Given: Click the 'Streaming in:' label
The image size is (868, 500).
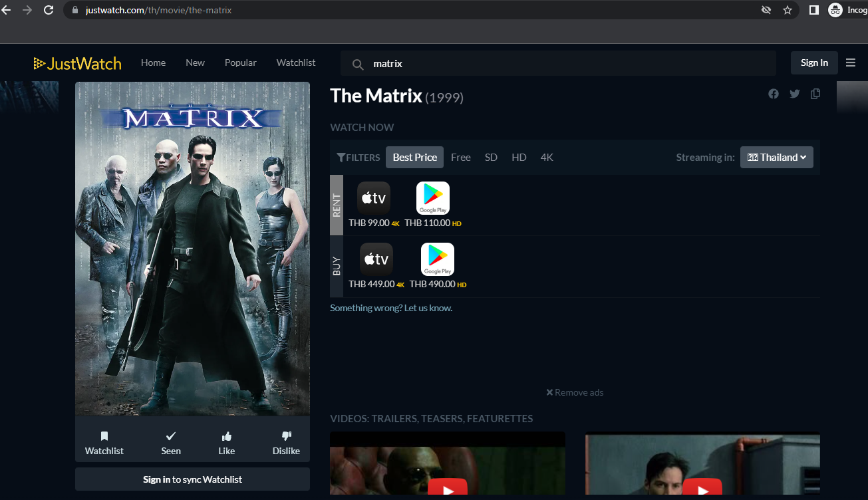Looking at the screenshot, I should click(706, 158).
